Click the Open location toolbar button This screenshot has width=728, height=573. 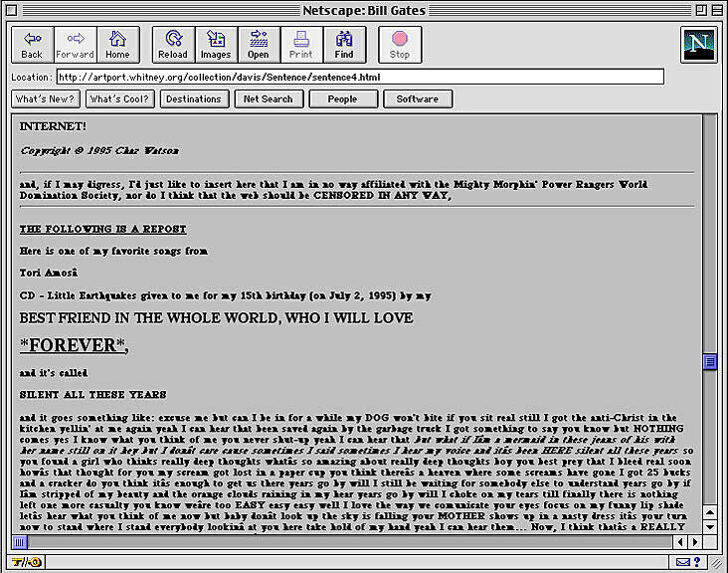pyautogui.click(x=259, y=44)
